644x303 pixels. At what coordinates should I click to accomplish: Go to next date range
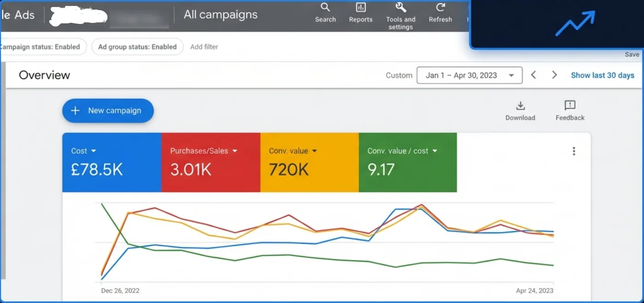(x=554, y=75)
